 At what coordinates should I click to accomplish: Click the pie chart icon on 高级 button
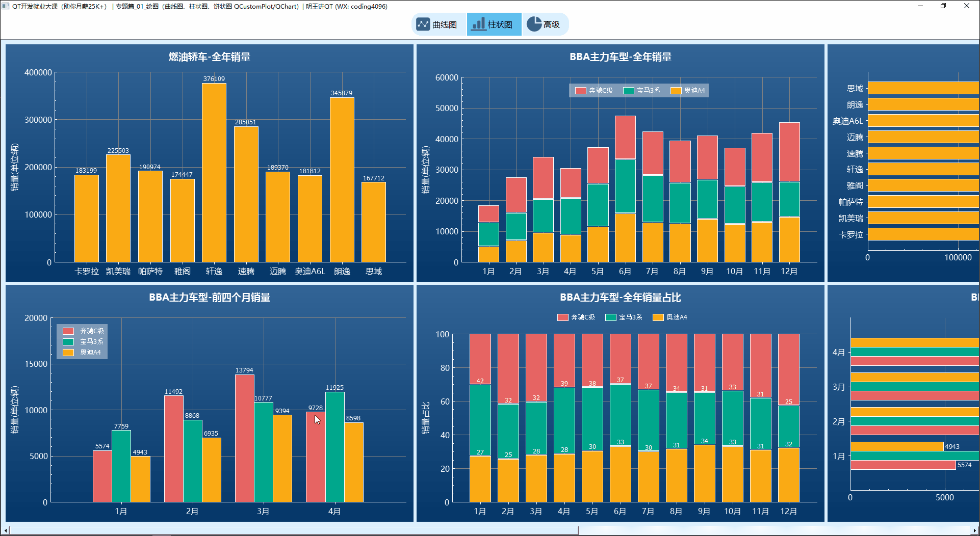(533, 23)
